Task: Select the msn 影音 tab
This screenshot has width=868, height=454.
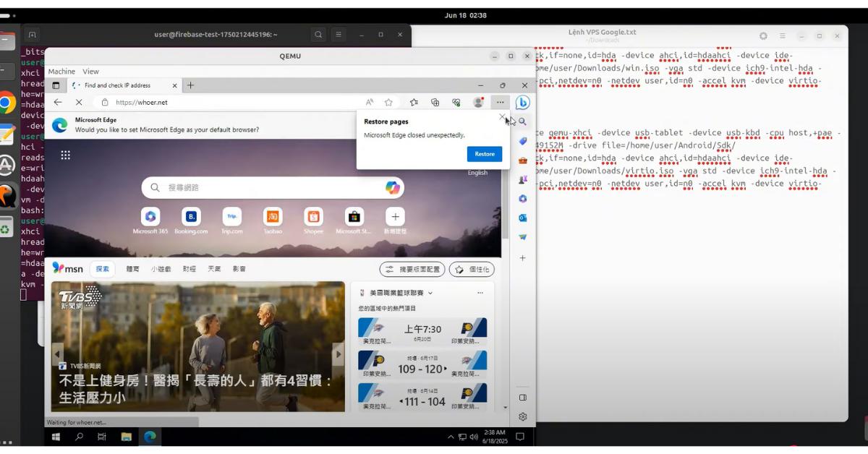Action: tap(239, 269)
